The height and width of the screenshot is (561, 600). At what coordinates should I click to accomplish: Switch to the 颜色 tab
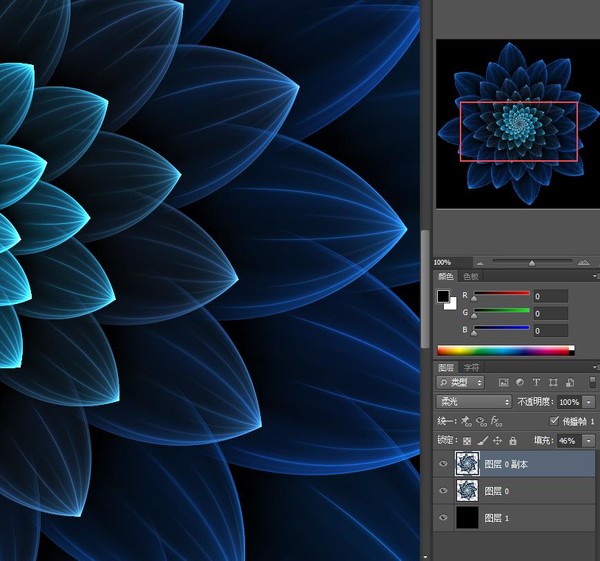(446, 276)
